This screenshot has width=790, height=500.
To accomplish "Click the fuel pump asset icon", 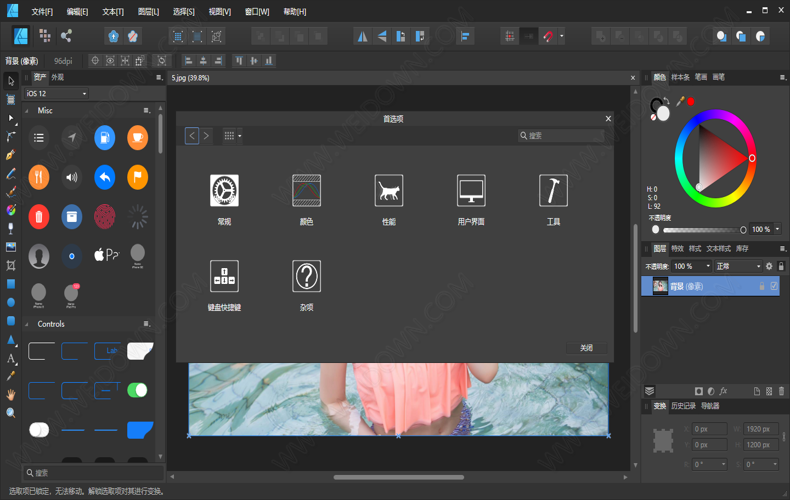I will click(105, 138).
